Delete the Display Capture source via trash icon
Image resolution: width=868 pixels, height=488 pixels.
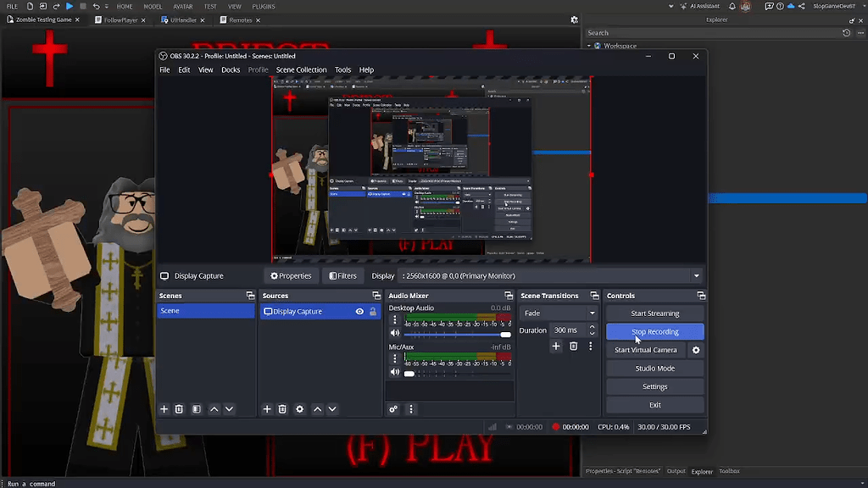click(x=282, y=409)
